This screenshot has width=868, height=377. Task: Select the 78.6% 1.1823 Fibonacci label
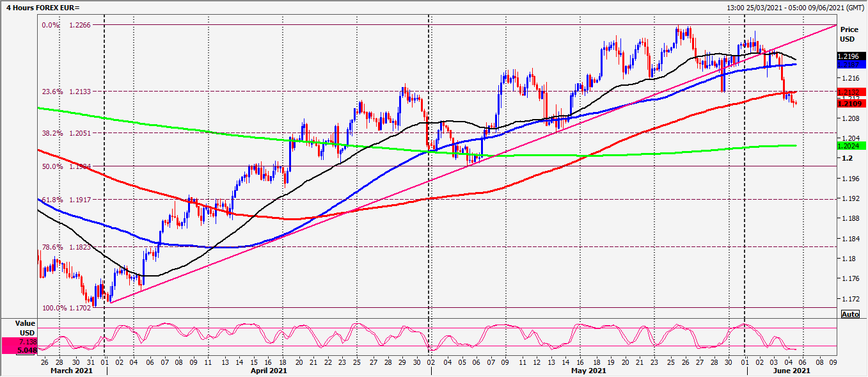(67, 246)
